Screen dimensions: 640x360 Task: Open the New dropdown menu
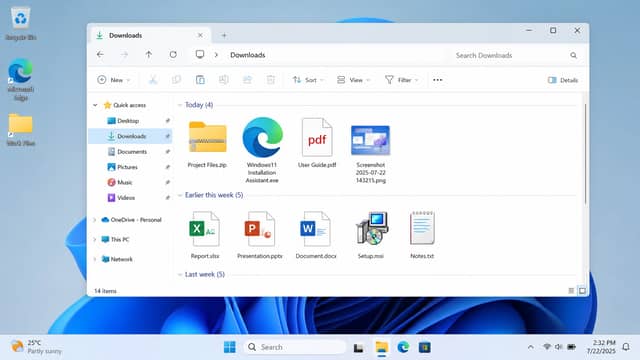(x=113, y=80)
